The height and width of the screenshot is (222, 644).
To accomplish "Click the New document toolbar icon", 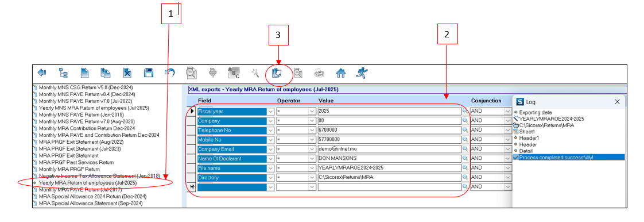I will coord(84,73).
